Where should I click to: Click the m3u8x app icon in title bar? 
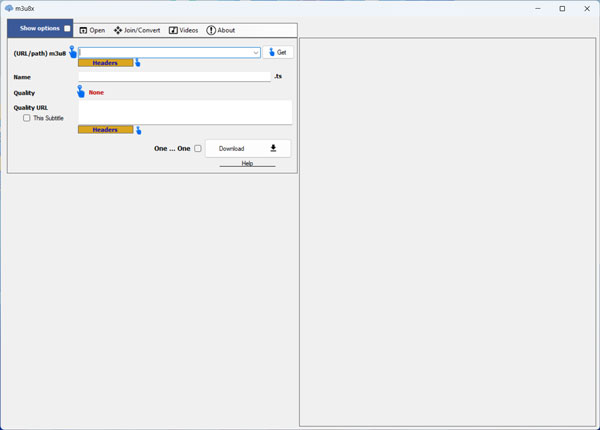click(x=9, y=8)
